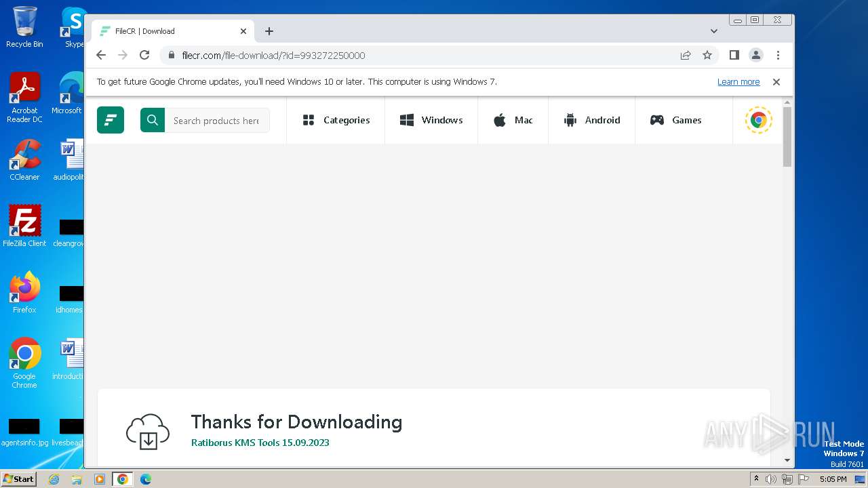Open the file explorer taskbar icon
The height and width of the screenshot is (488, 868).
(x=77, y=479)
